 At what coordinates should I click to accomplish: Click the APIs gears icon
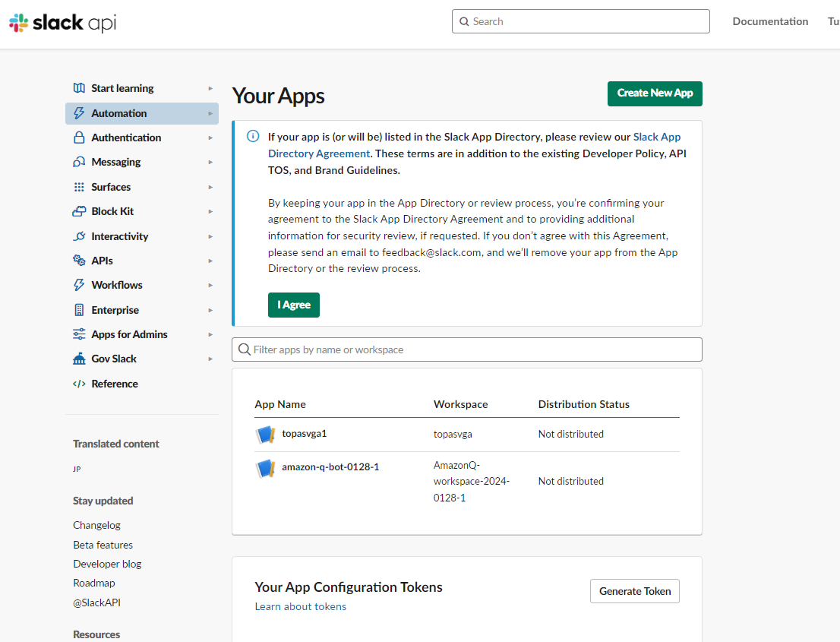coord(79,261)
